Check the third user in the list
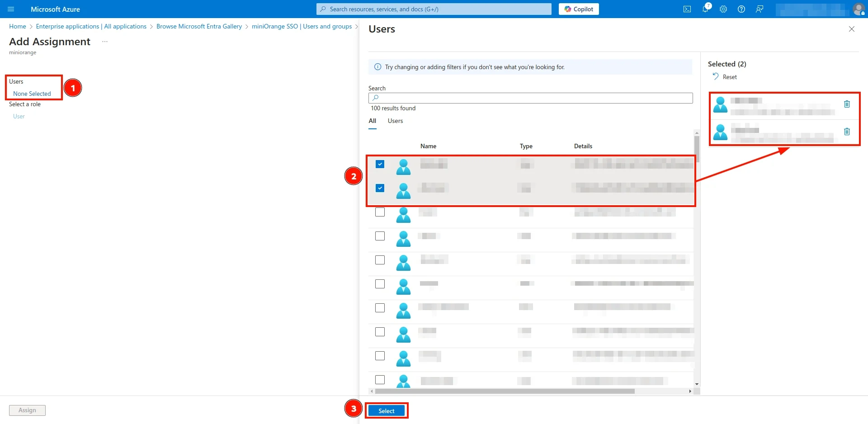The height and width of the screenshot is (424, 868). (380, 212)
